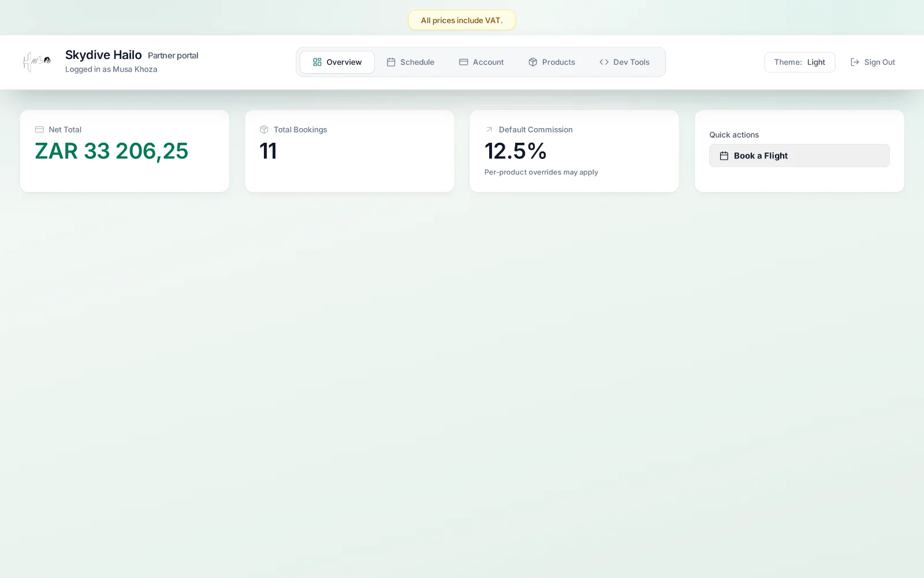Click the Total Bookings package icon

click(264, 129)
